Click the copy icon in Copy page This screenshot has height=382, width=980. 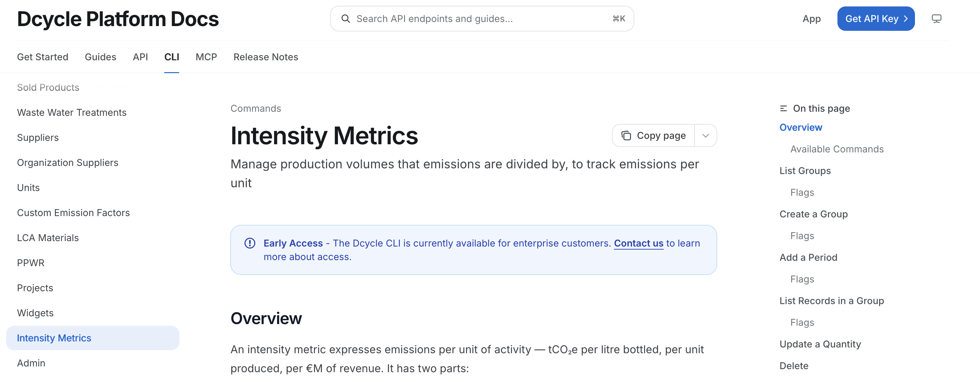626,136
